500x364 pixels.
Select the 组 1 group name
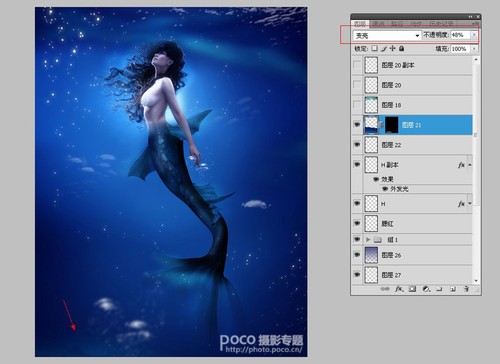pyautogui.click(x=393, y=240)
